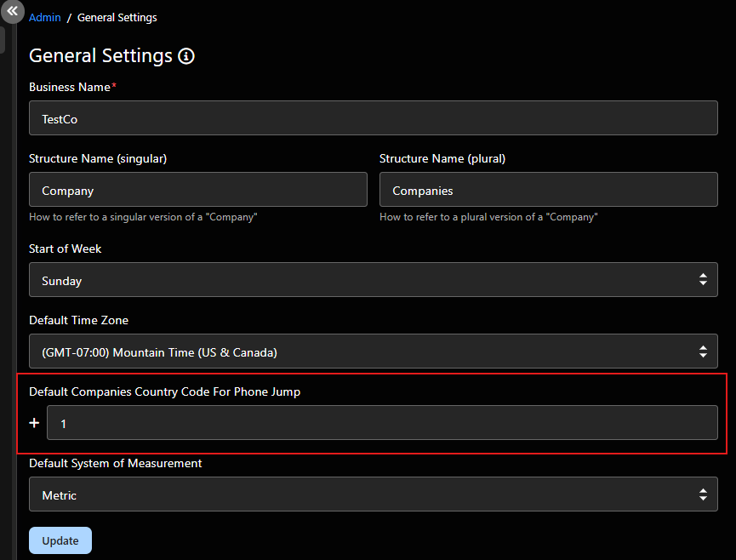Click General Settings breadcrumb text
The width and height of the screenshot is (736, 560).
click(x=117, y=18)
